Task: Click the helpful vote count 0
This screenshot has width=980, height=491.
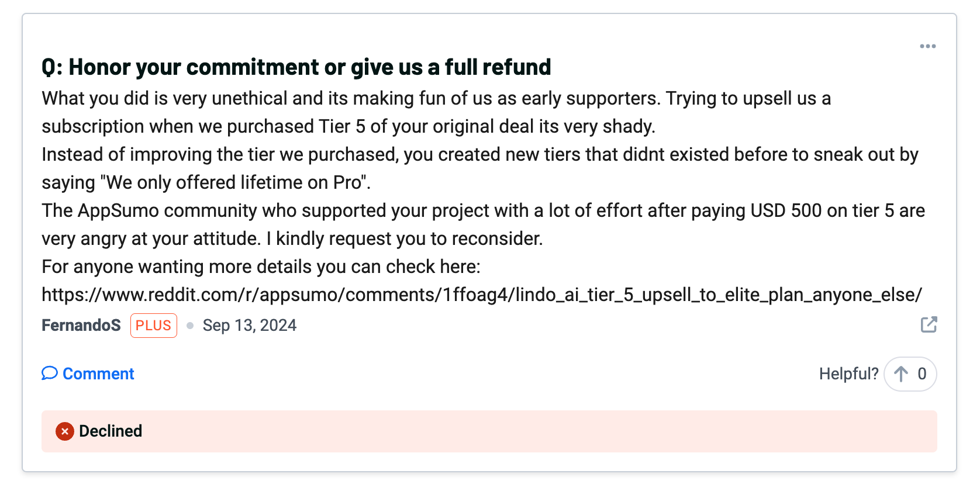Action: pos(922,374)
